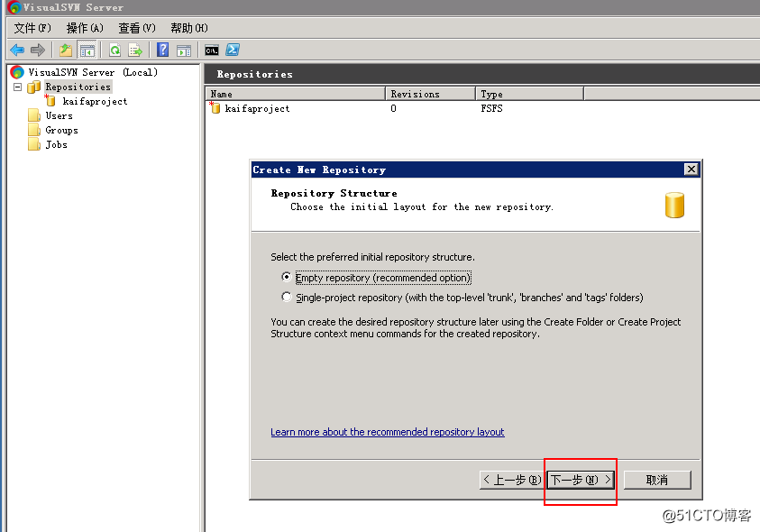Select VisualSVN Server (Local) tree label
The height and width of the screenshot is (532, 760).
[x=93, y=72]
